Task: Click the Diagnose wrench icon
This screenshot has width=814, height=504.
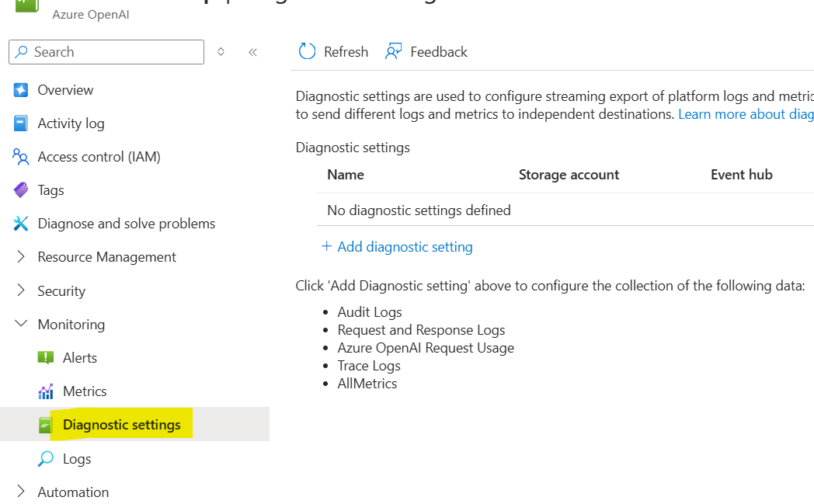Action: (x=21, y=223)
